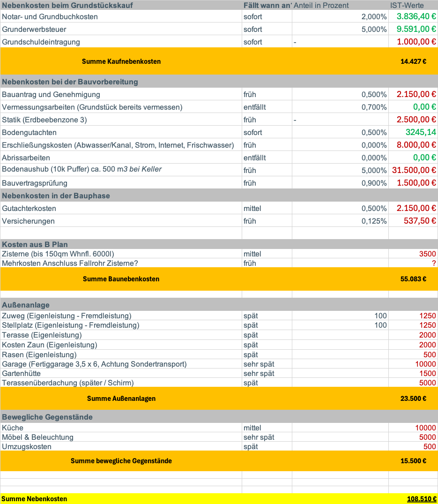The width and height of the screenshot is (438, 504).
Task: Click the Summe Nebenkosten grand total 108.510 €
Action: pos(421,499)
